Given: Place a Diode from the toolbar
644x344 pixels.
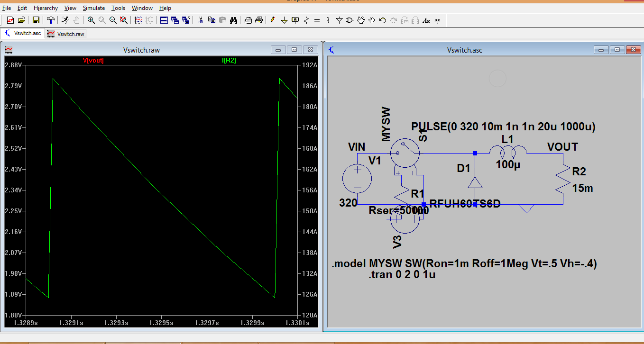Looking at the screenshot, I should tap(339, 20).
